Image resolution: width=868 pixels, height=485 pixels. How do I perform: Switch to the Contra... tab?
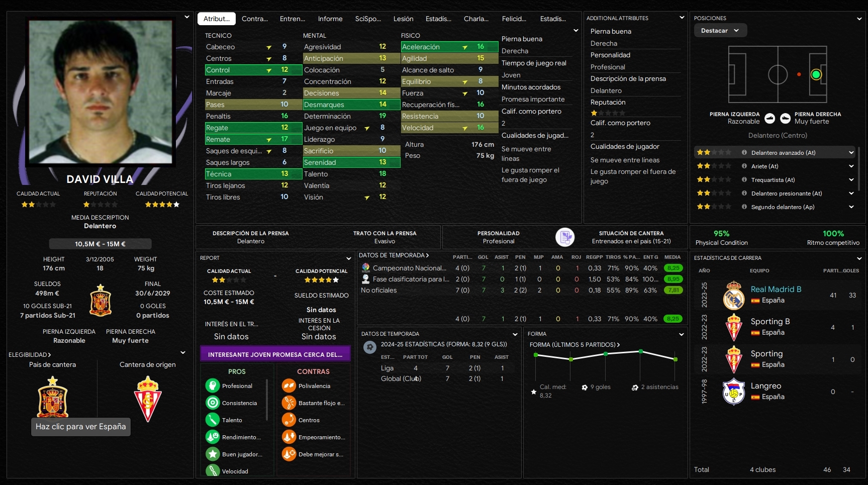[x=255, y=19]
